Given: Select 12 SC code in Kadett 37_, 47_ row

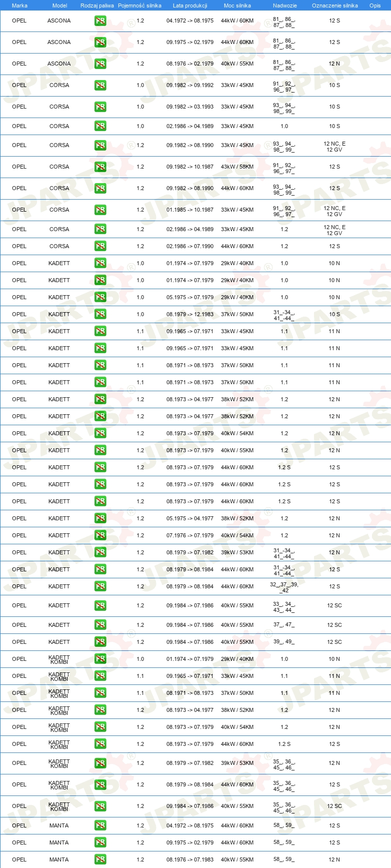Looking at the screenshot, I should click(334, 625).
